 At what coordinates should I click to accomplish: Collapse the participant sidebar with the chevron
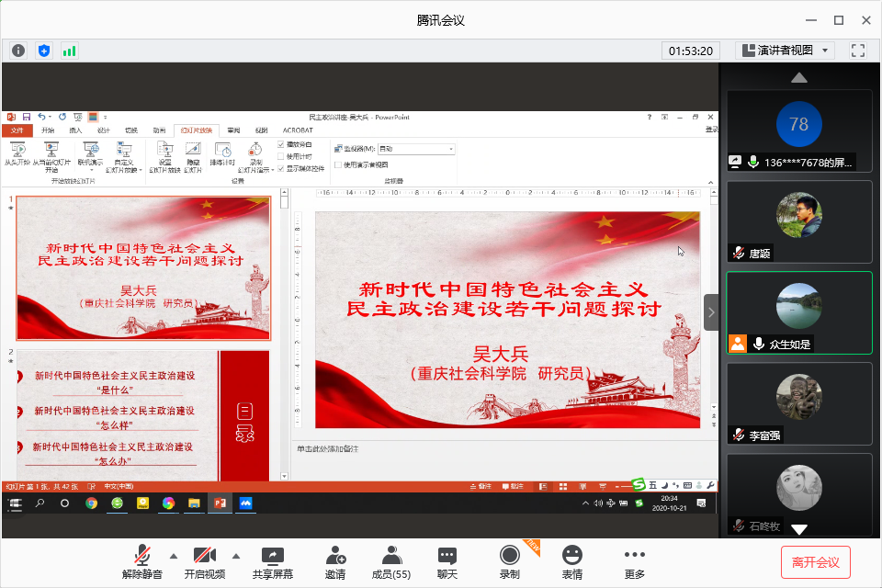tap(710, 312)
